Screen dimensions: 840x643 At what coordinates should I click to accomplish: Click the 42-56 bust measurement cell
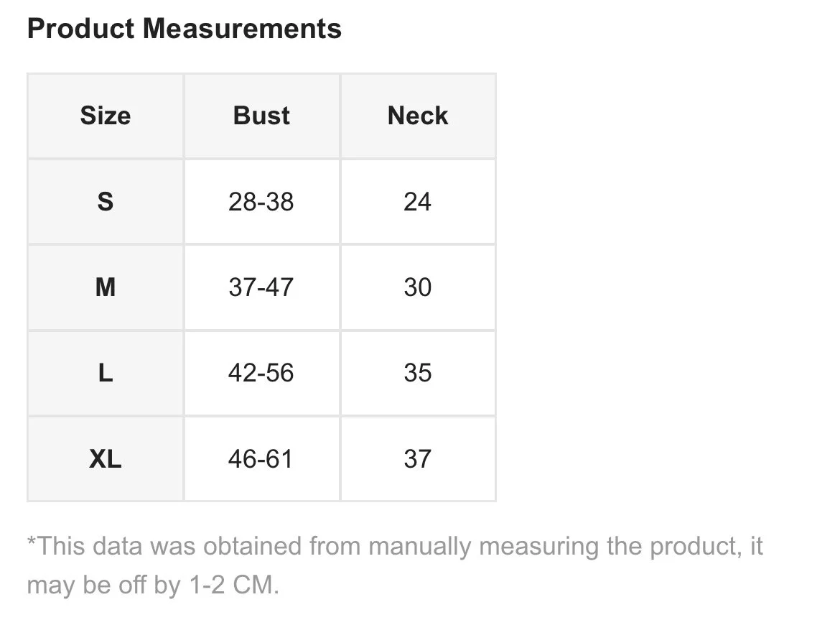pos(261,373)
